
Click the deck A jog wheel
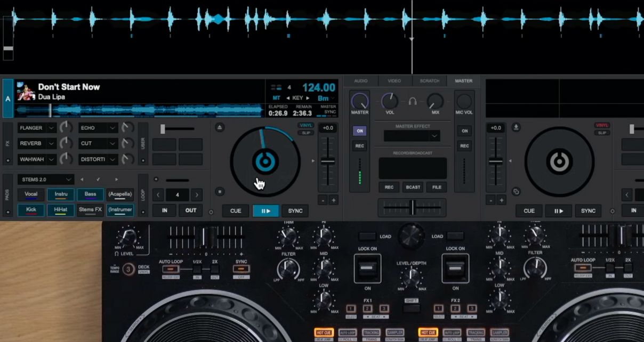pyautogui.click(x=265, y=161)
